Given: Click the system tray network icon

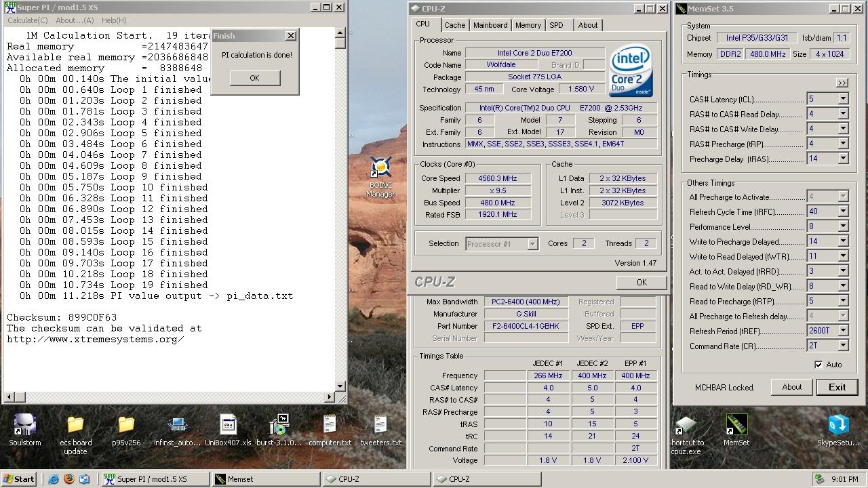Looking at the screenshot, I should [x=819, y=479].
